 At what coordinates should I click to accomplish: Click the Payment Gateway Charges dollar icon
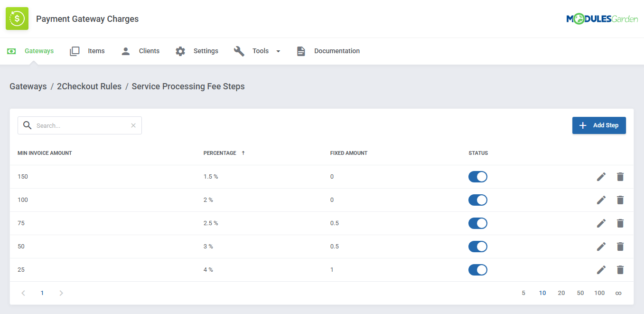(17, 19)
